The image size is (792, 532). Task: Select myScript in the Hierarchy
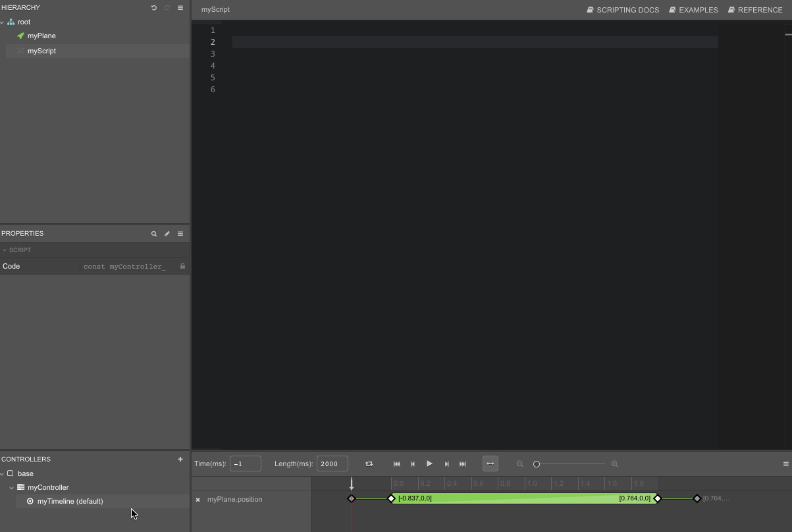(41, 51)
